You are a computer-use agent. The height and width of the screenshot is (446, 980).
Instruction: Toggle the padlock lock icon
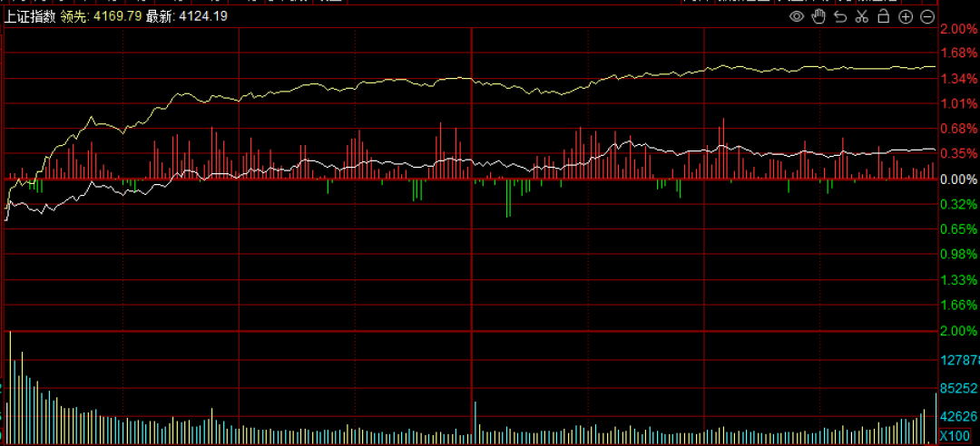pyautogui.click(x=883, y=17)
